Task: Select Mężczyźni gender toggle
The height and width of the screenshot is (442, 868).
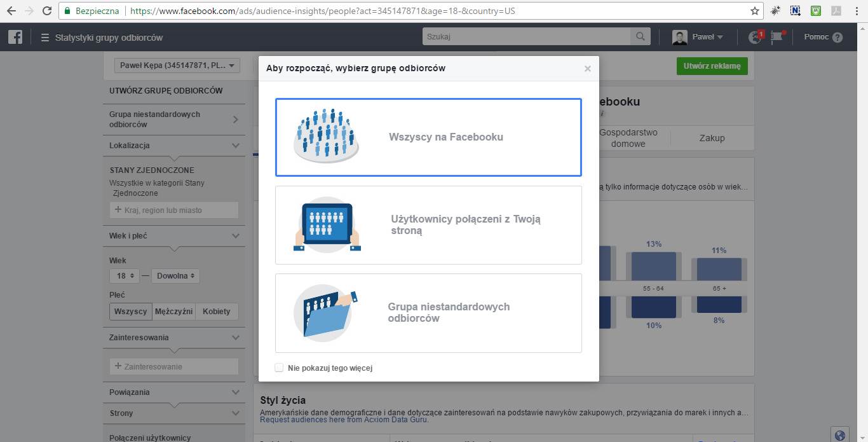Action: [173, 312]
